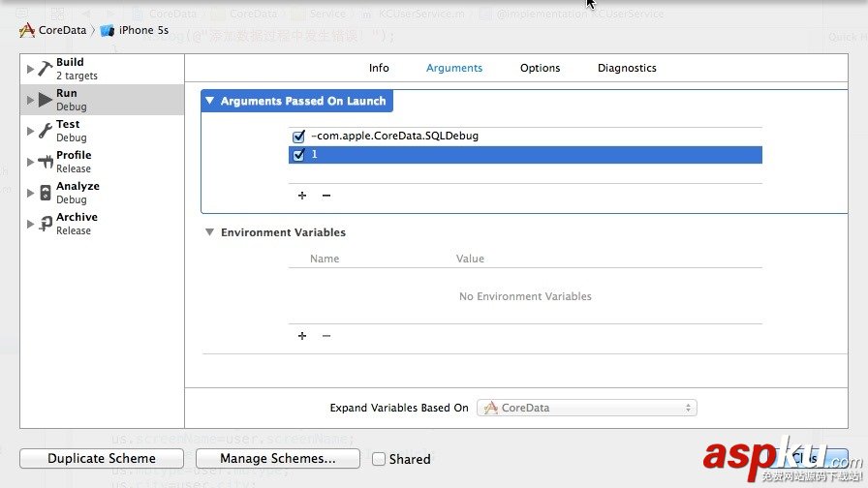The width and height of the screenshot is (868, 488).
Task: Click the CoreData scheme icon in breadcrumb
Action: coord(27,30)
